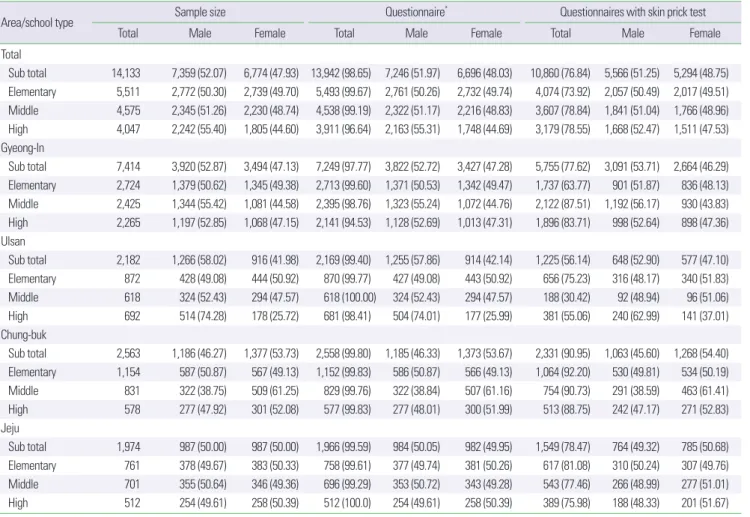Select the 'Ulsan' area row label
Viewport: 750px width, 517px height.
(x=13, y=241)
